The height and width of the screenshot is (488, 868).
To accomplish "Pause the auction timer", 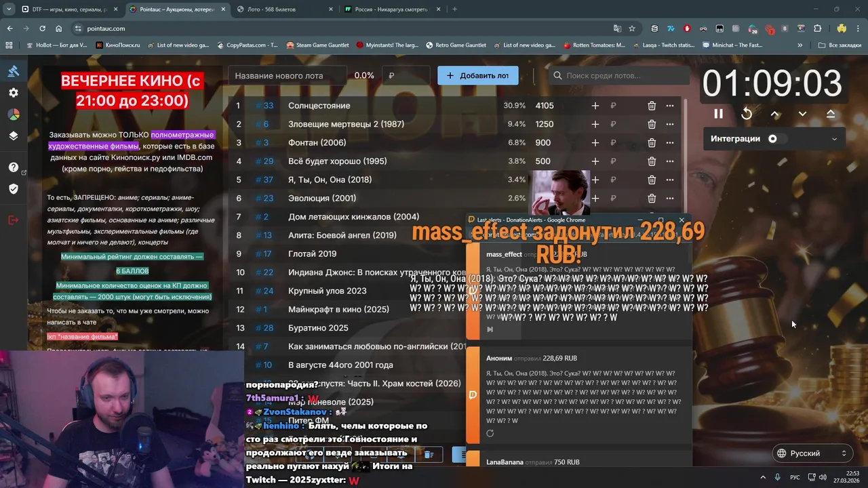I will (718, 114).
